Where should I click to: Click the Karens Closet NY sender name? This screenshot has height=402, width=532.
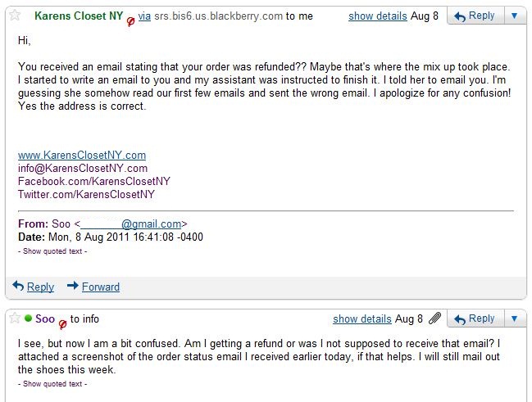(x=79, y=16)
